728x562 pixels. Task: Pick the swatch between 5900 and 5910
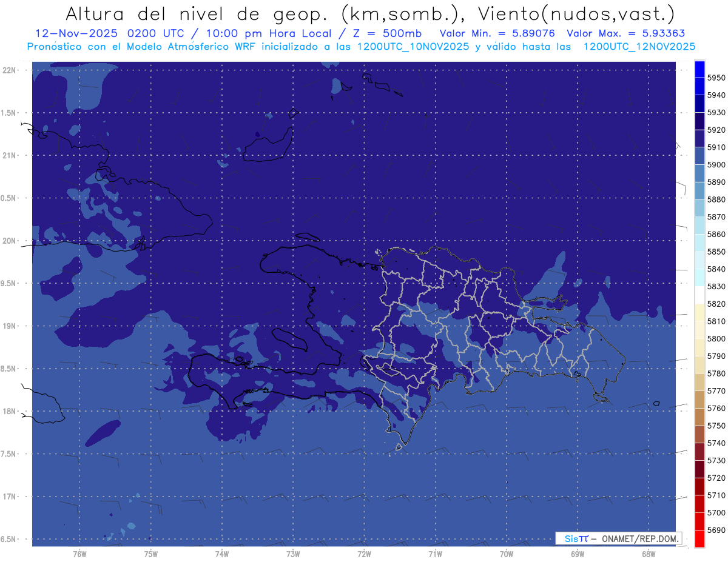click(699, 156)
